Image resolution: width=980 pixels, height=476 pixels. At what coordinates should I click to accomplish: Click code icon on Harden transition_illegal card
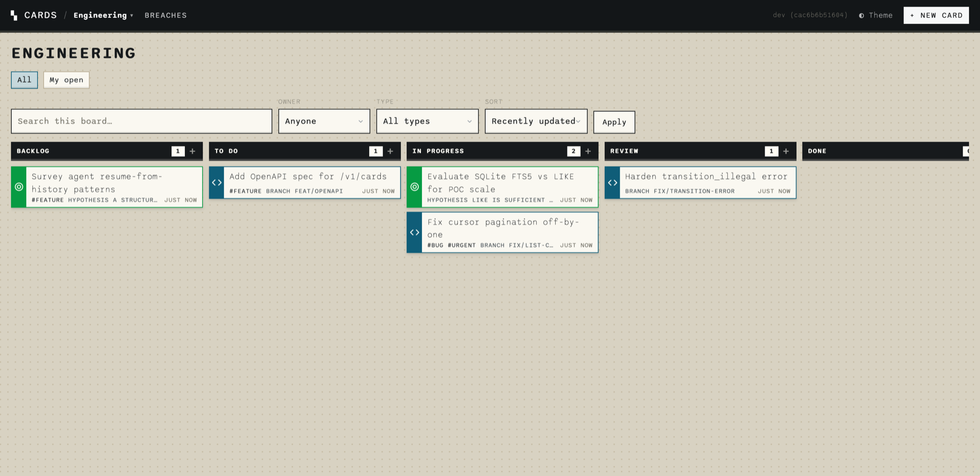tap(612, 183)
